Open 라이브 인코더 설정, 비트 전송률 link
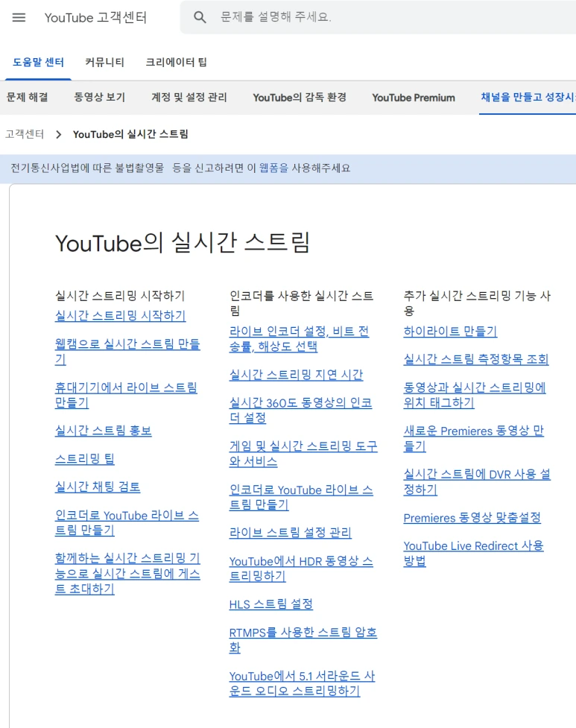 [299, 338]
